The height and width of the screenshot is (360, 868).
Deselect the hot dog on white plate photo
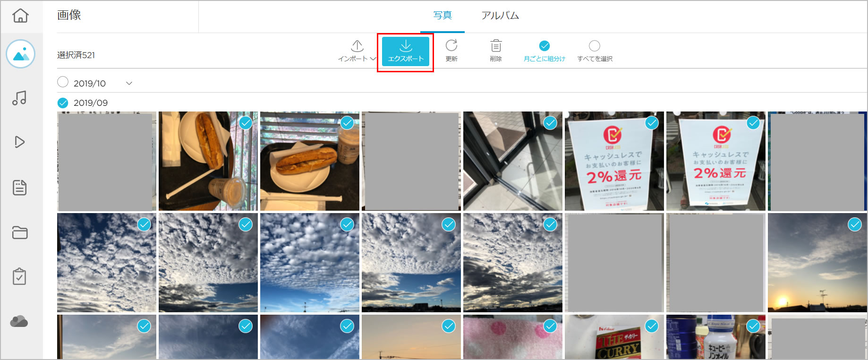pyautogui.click(x=347, y=123)
